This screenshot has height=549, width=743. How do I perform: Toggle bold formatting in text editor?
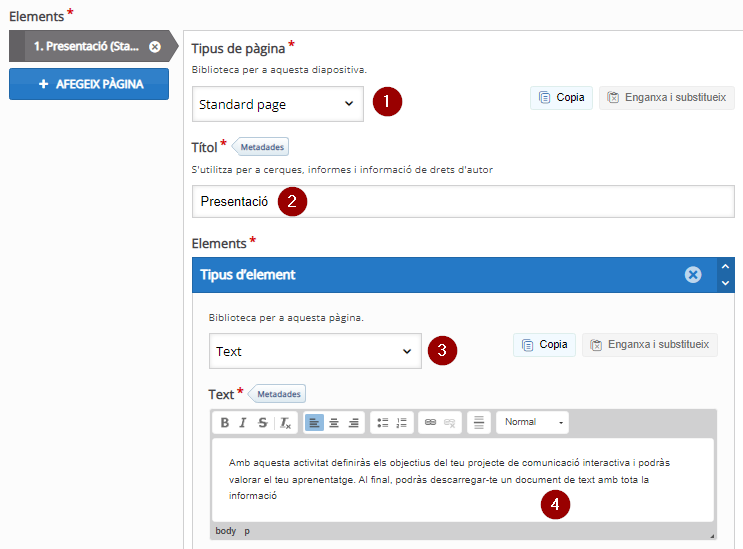click(225, 423)
